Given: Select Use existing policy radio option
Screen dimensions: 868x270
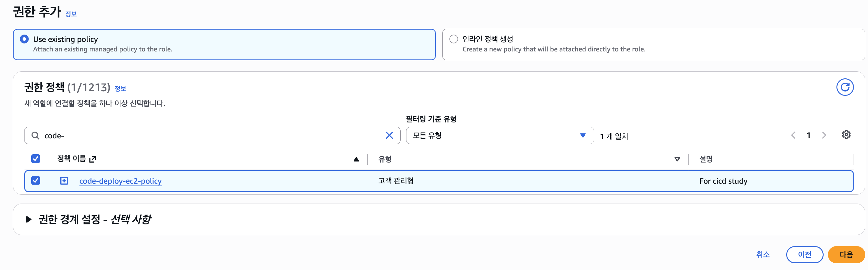Looking at the screenshot, I should [x=24, y=39].
